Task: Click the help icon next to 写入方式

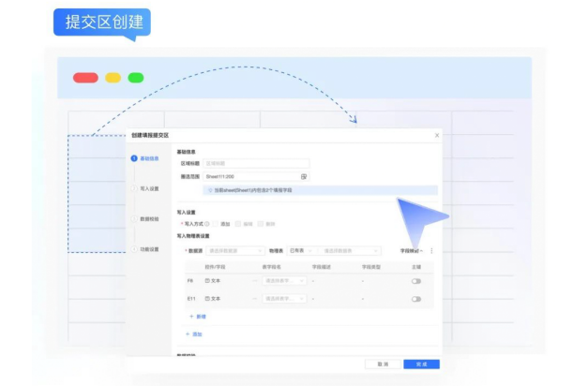Action: pyautogui.click(x=206, y=224)
